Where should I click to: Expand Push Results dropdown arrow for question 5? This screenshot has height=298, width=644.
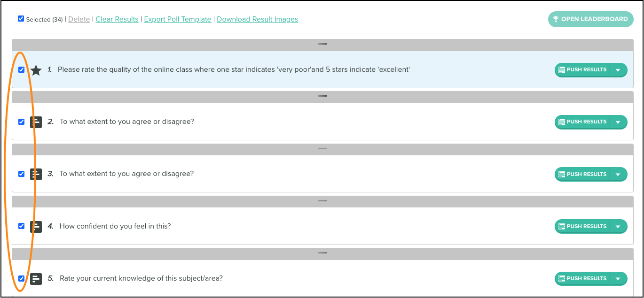pos(618,278)
